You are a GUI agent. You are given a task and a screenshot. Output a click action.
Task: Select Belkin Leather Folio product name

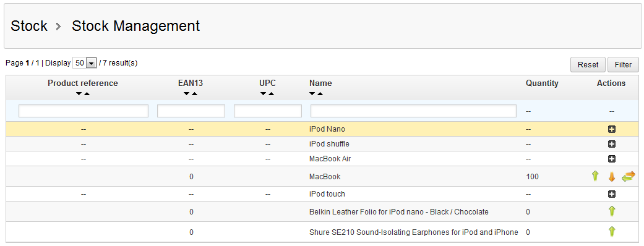(399, 212)
